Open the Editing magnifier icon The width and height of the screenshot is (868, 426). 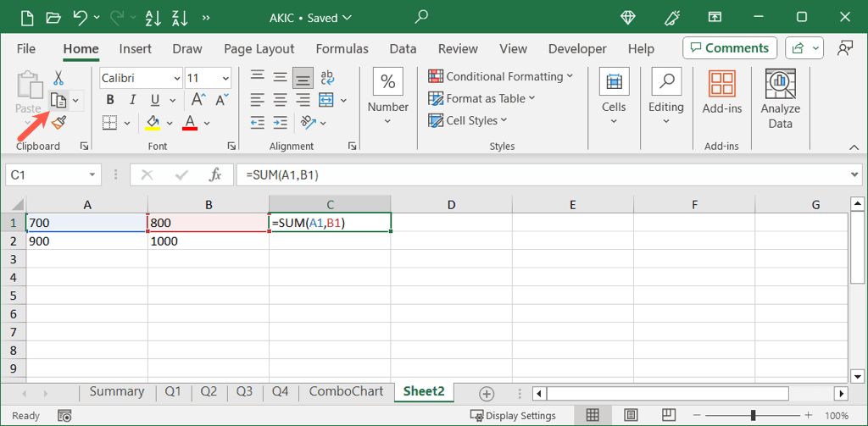pos(666,82)
